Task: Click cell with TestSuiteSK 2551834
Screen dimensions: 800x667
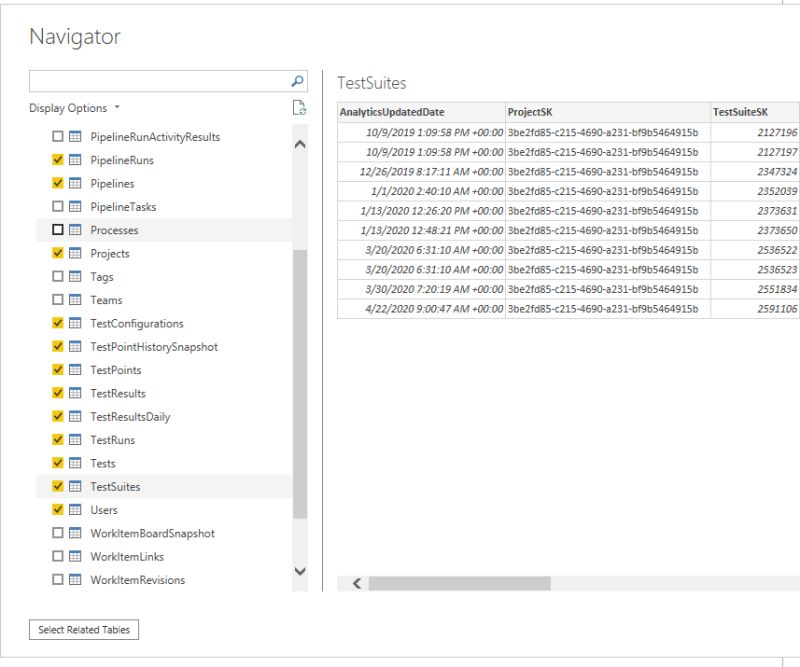Action: [x=755, y=289]
